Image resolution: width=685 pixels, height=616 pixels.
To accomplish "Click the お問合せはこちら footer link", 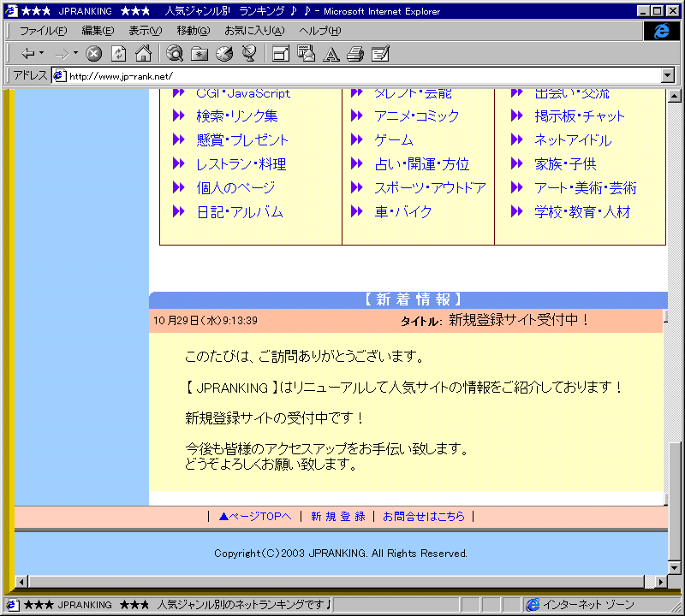I will [424, 517].
